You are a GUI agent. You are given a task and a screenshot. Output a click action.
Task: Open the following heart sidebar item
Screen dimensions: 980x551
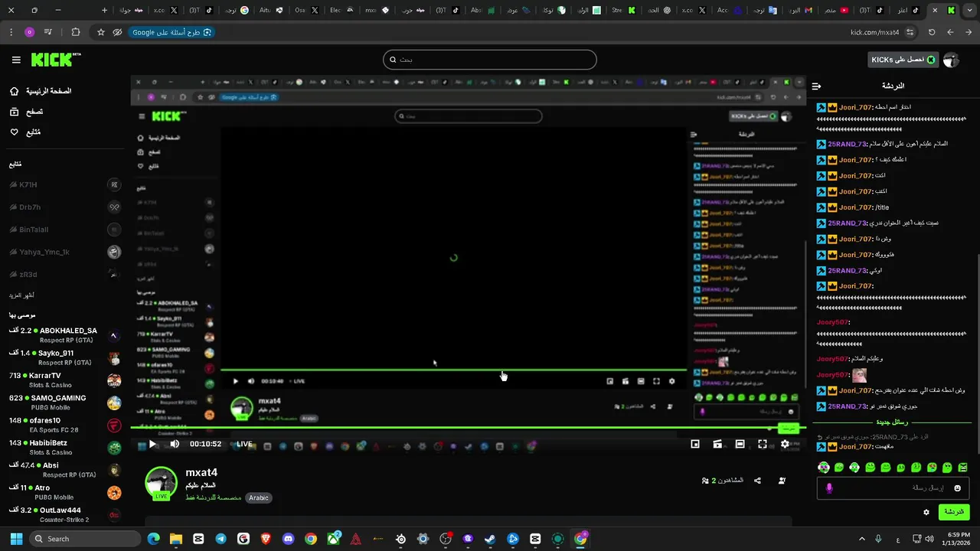click(x=25, y=132)
